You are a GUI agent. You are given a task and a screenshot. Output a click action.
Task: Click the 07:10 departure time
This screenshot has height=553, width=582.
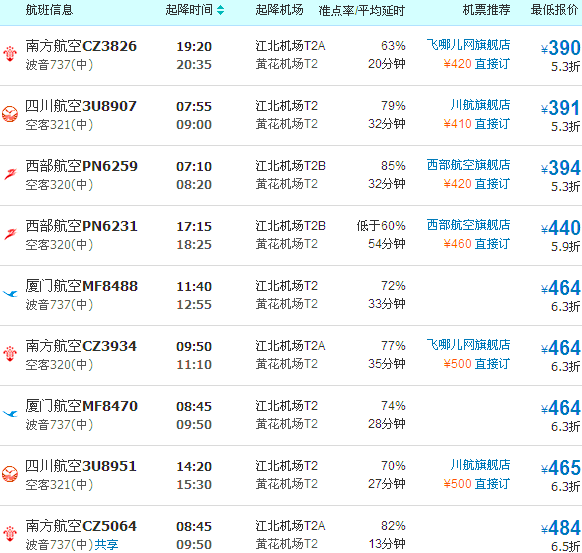point(194,167)
